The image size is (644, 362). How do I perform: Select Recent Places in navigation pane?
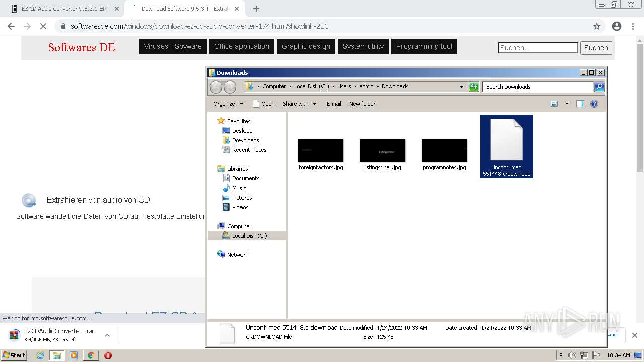click(249, 150)
